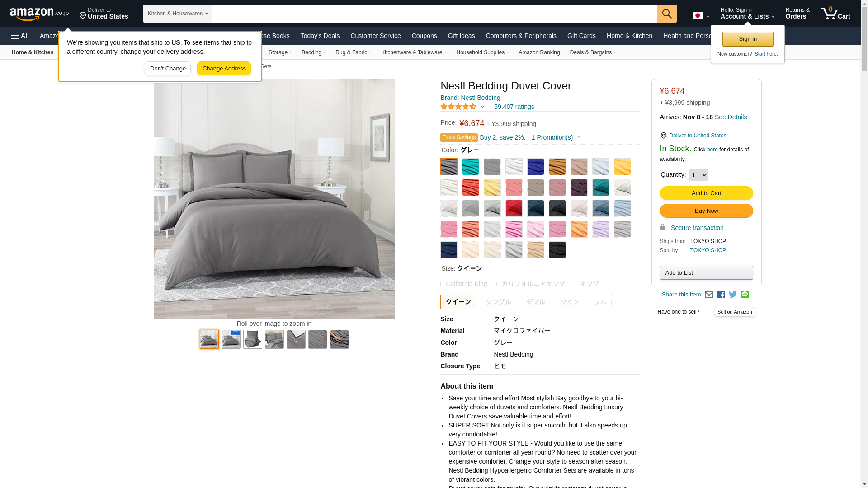The image size is (868, 488).
Task: Click the Add to Cart button
Action: pos(706,193)
